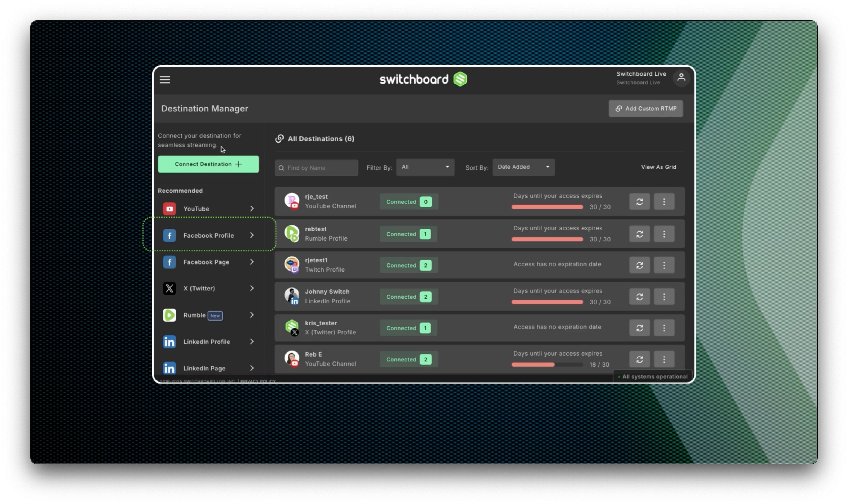Image resolution: width=848 pixels, height=504 pixels.
Task: Click the X (Twitter) icon
Action: [x=169, y=288]
